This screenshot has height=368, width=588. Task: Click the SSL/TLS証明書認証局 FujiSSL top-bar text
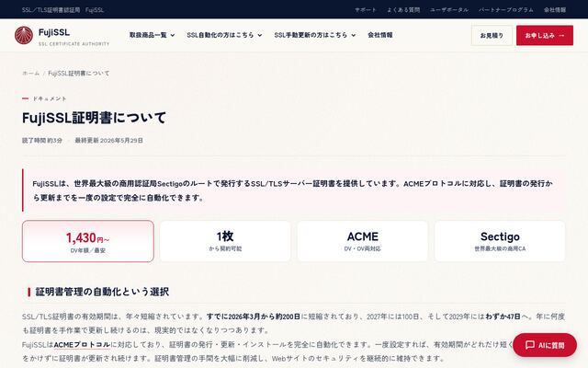pos(63,10)
